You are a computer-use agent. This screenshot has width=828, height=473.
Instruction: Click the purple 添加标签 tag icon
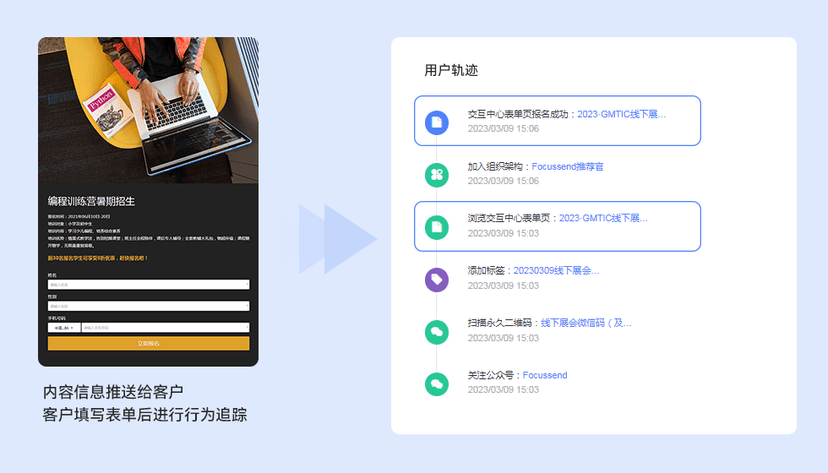[x=436, y=279]
